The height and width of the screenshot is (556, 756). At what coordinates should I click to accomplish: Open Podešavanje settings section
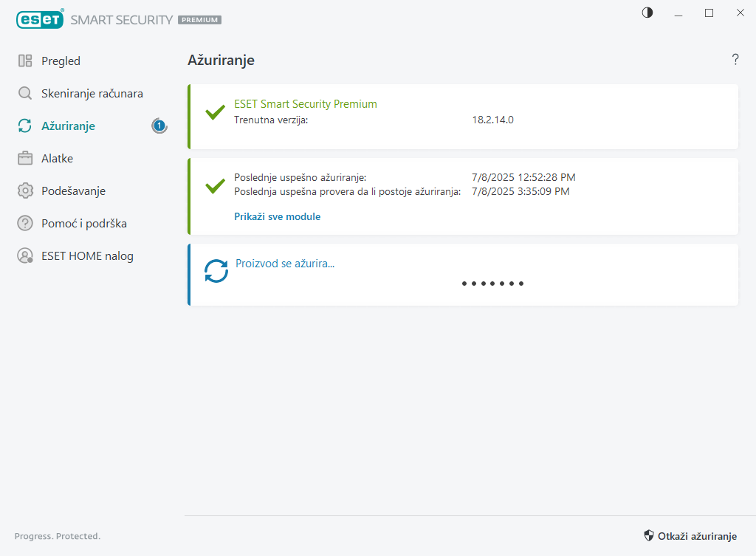[73, 191]
